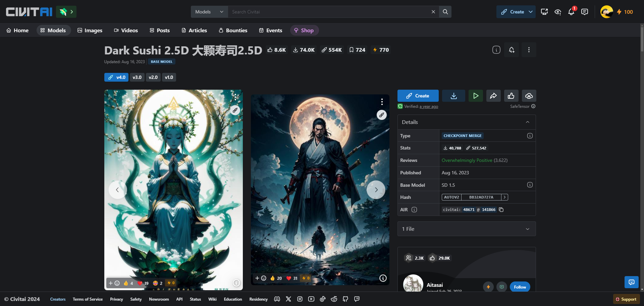Select version v4.0
Screen dimensions: 644x306
click(x=116, y=77)
